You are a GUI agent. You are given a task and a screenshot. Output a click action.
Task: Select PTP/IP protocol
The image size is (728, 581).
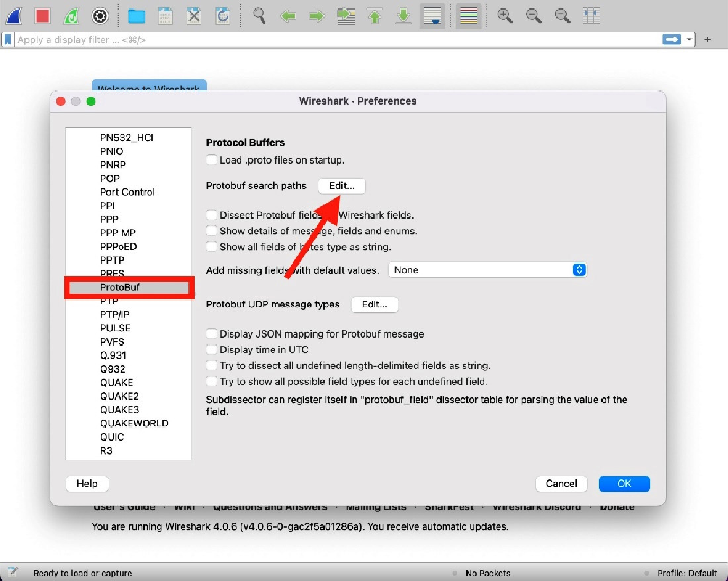coord(114,314)
